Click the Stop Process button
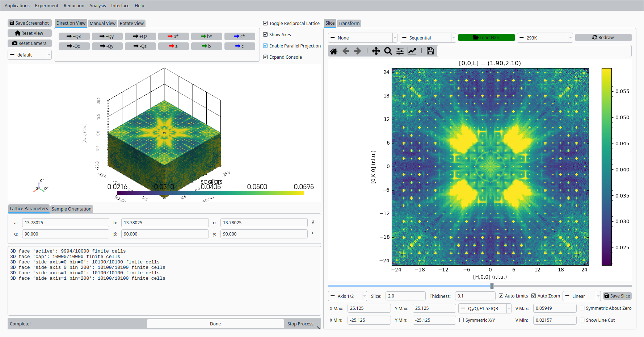Screen dimensions: 644x337 coord(300,324)
